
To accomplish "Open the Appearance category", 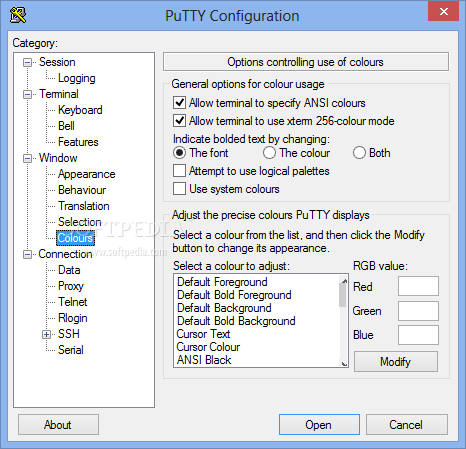I will click(87, 174).
